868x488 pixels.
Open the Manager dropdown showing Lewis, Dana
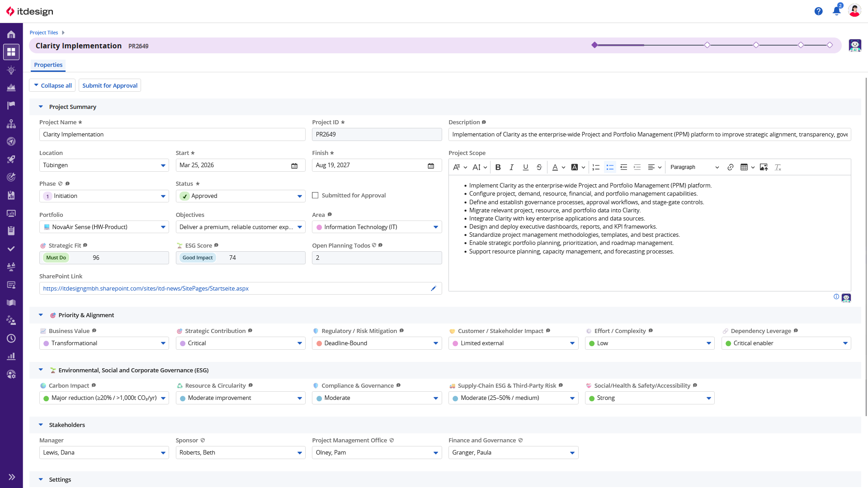point(104,453)
